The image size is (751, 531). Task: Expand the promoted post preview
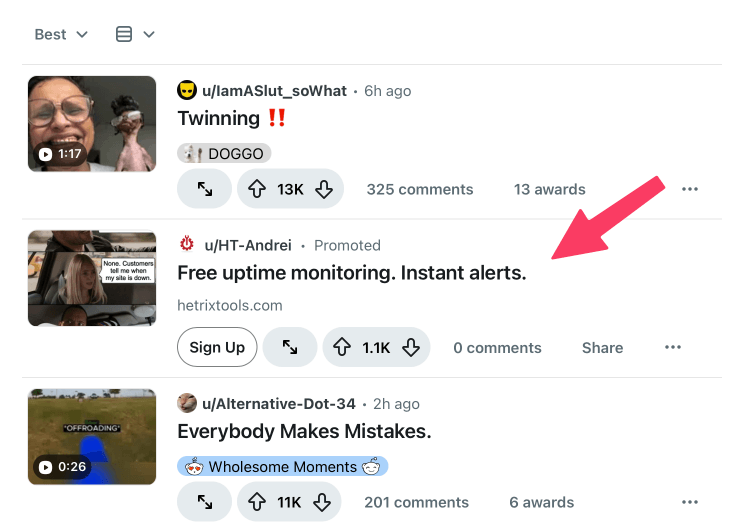tap(290, 348)
